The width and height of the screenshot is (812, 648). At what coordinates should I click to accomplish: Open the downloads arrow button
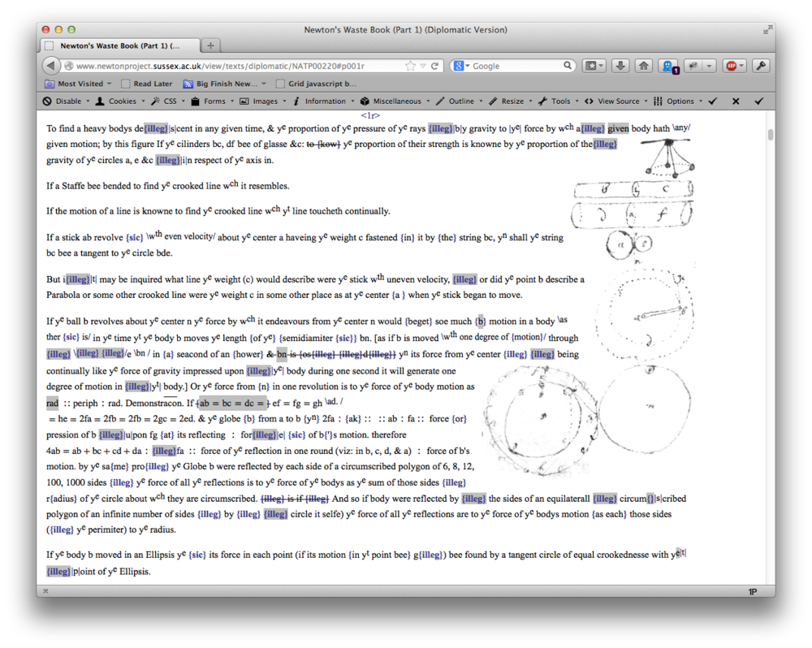tap(620, 66)
